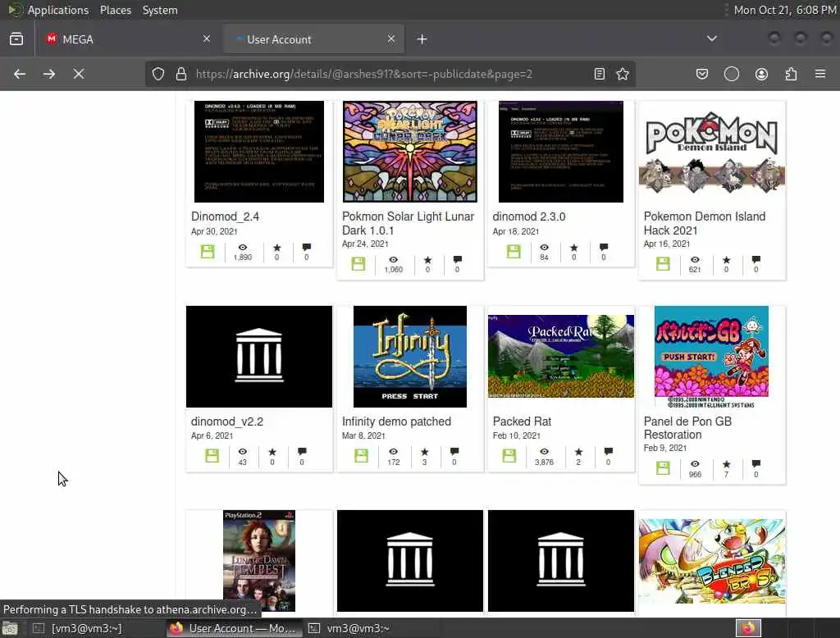The width and height of the screenshot is (840, 638).
Task: Open the dinomod 2.3.0 title link
Action: pos(529,216)
